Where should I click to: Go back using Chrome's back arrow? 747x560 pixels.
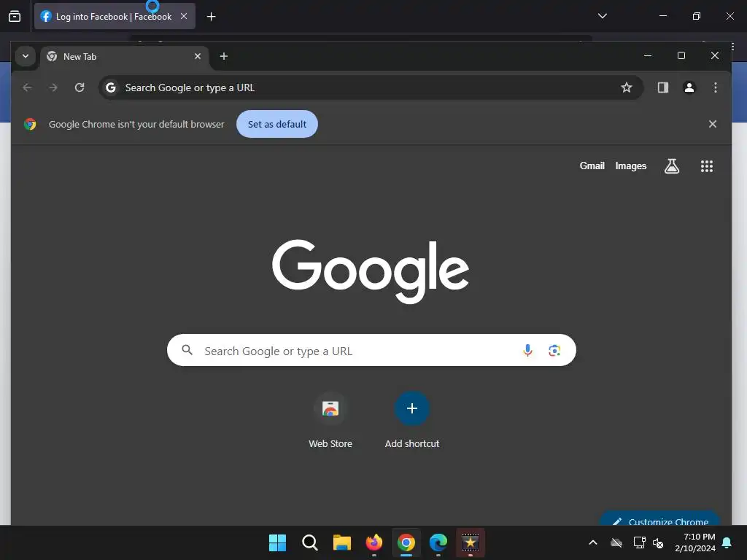27,87
